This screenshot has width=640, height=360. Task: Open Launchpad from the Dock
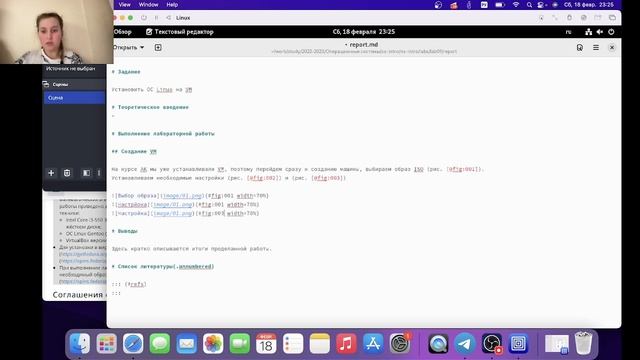tap(107, 343)
